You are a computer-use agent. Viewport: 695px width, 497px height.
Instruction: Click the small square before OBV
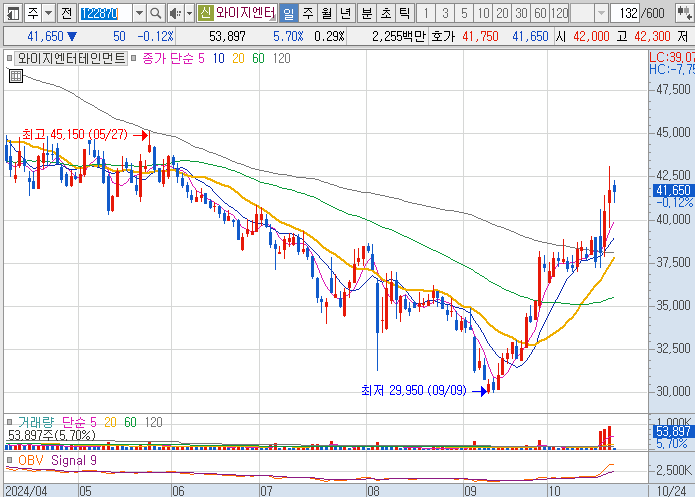[9, 460]
